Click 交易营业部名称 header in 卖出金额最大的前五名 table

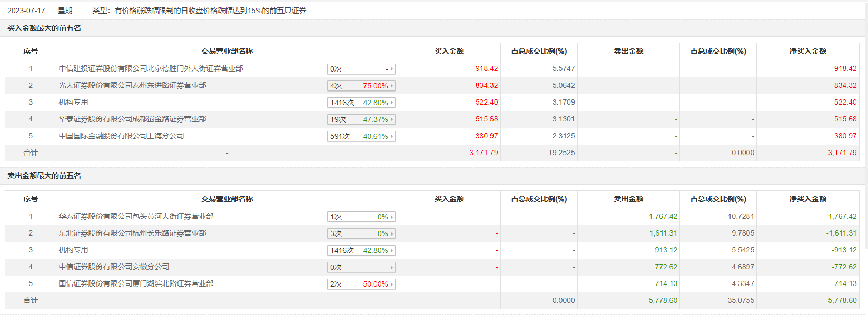(x=226, y=199)
